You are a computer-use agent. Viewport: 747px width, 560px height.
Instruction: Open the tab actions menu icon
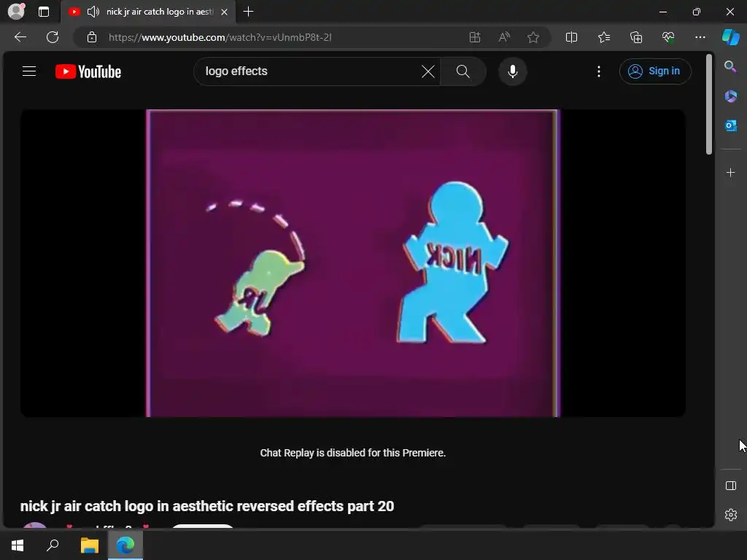pyautogui.click(x=44, y=12)
